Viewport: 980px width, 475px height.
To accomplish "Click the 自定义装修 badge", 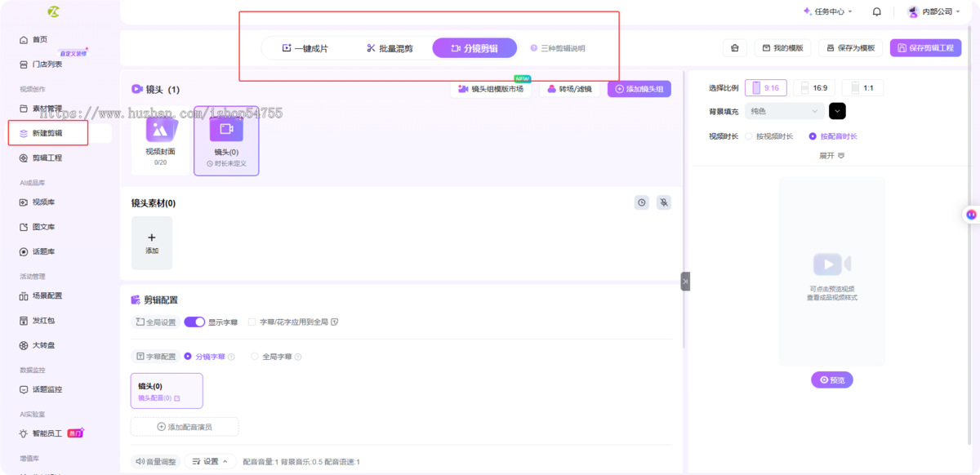I will pyautogui.click(x=73, y=52).
